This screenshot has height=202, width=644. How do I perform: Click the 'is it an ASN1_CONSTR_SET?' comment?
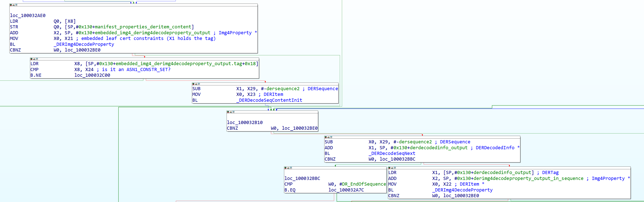136,70
